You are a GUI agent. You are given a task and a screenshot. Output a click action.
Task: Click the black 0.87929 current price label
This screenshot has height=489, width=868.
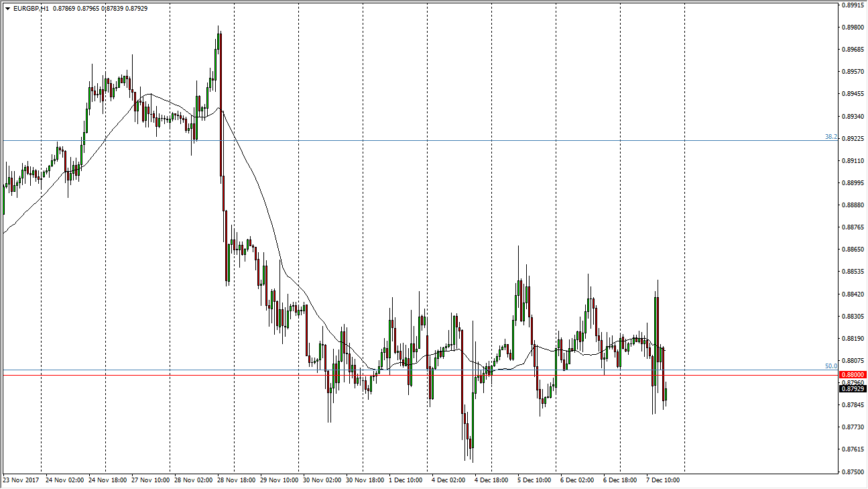tap(853, 389)
